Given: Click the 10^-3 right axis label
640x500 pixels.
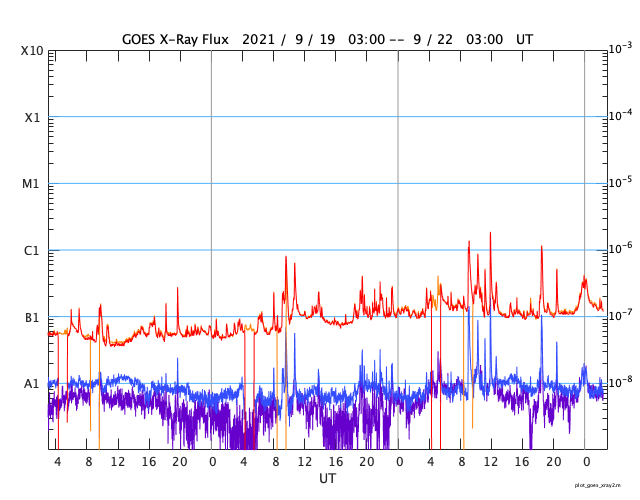Looking at the screenshot, I should point(620,49).
